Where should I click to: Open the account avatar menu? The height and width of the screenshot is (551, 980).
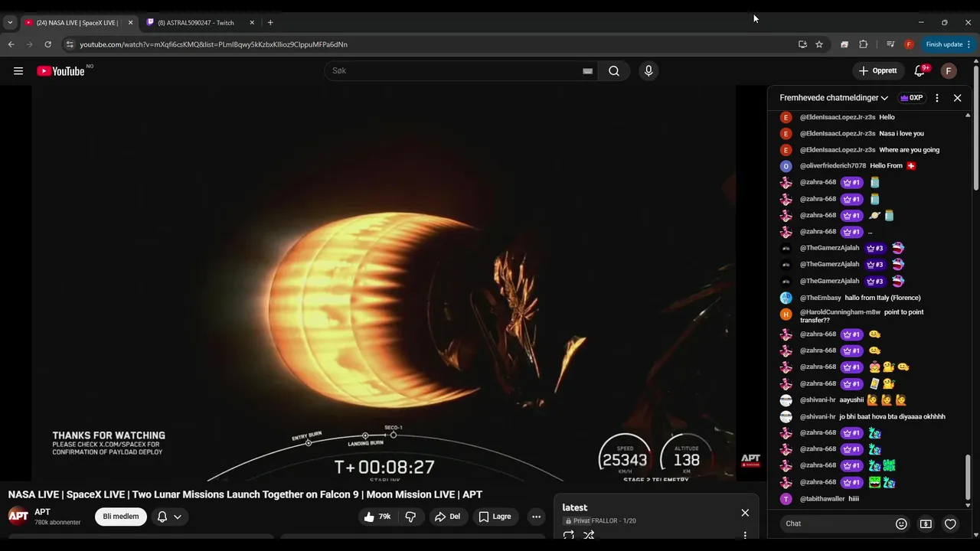[949, 71]
